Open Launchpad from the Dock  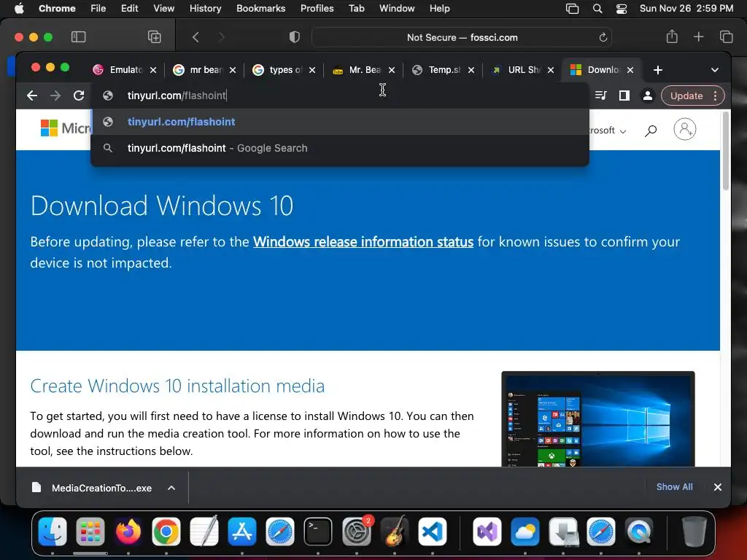point(90,532)
